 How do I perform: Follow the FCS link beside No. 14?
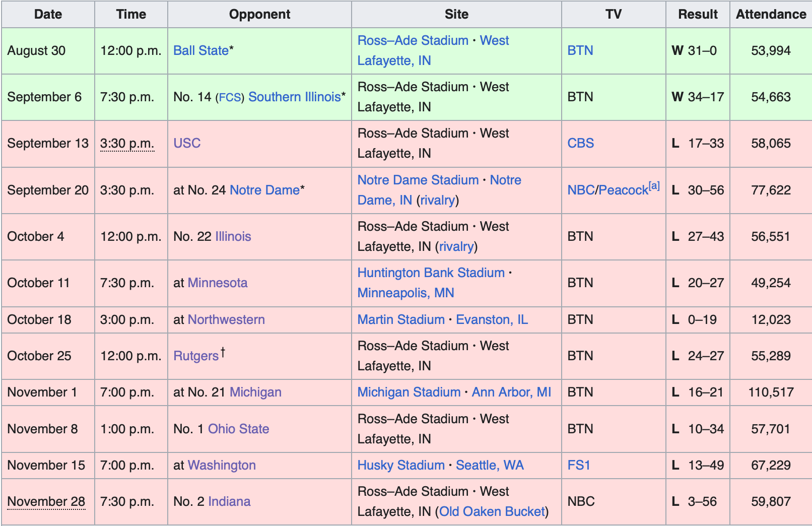(x=230, y=97)
